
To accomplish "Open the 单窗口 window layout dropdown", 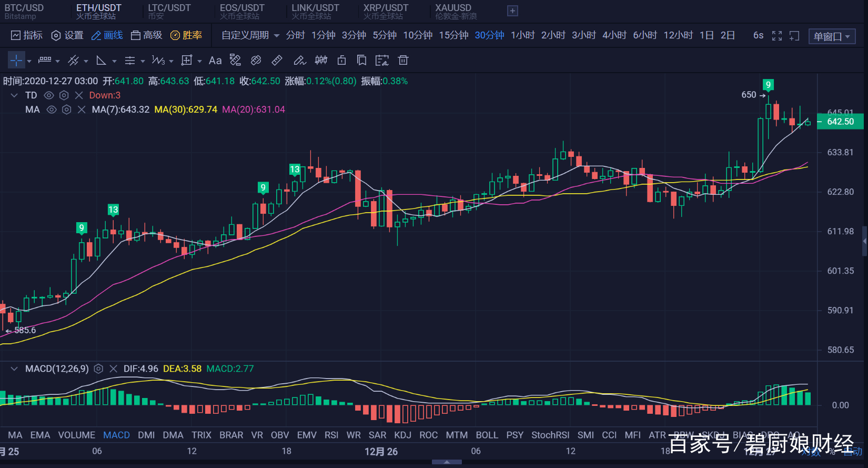I will click(832, 36).
